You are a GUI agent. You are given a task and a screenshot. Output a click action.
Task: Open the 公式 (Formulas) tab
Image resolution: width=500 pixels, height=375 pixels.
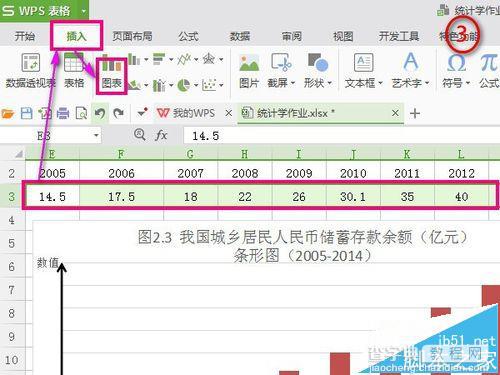pyautogui.click(x=188, y=36)
